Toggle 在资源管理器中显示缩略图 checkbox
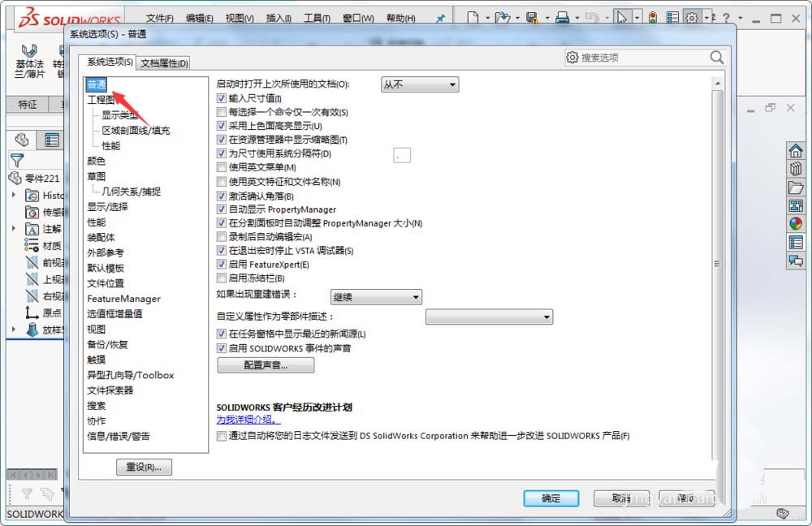This screenshot has width=812, height=526. tap(222, 140)
